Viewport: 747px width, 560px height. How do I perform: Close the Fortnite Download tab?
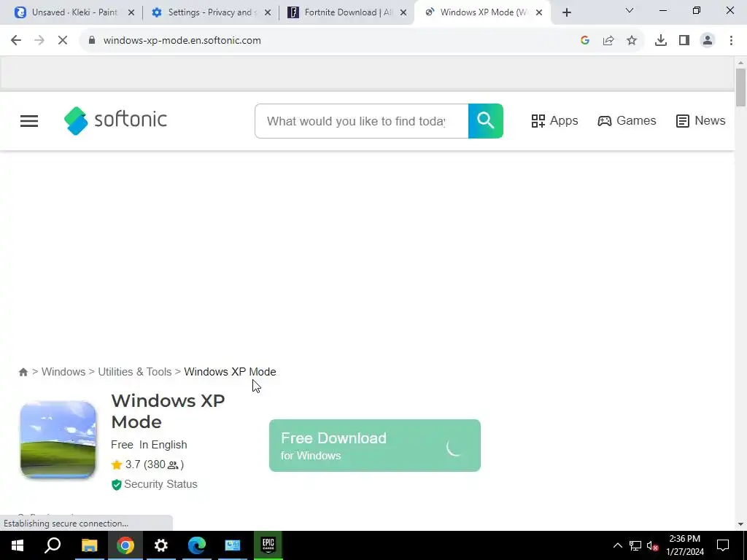click(403, 13)
